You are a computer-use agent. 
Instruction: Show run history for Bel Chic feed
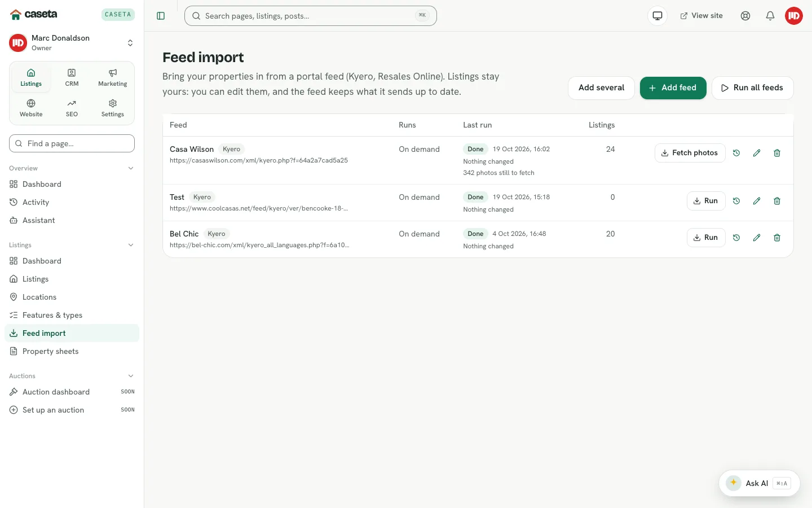[x=736, y=238]
